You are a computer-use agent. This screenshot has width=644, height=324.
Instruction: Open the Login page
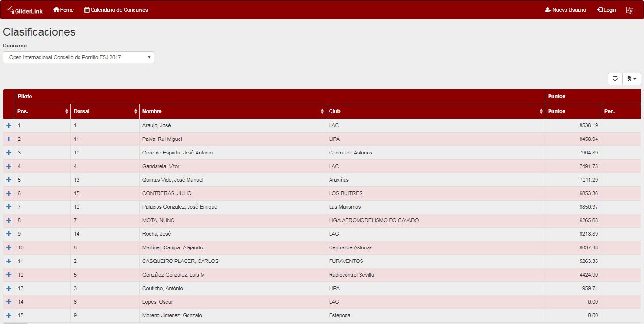point(607,10)
